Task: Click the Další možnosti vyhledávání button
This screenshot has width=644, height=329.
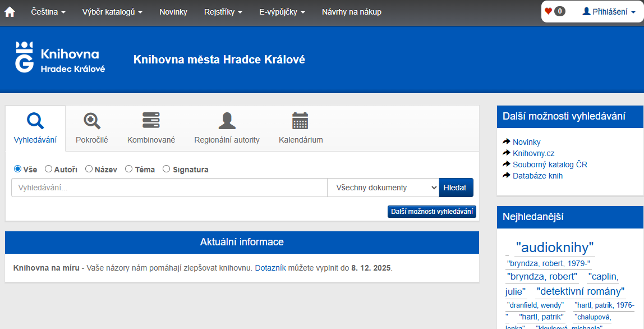Action: 431,212
